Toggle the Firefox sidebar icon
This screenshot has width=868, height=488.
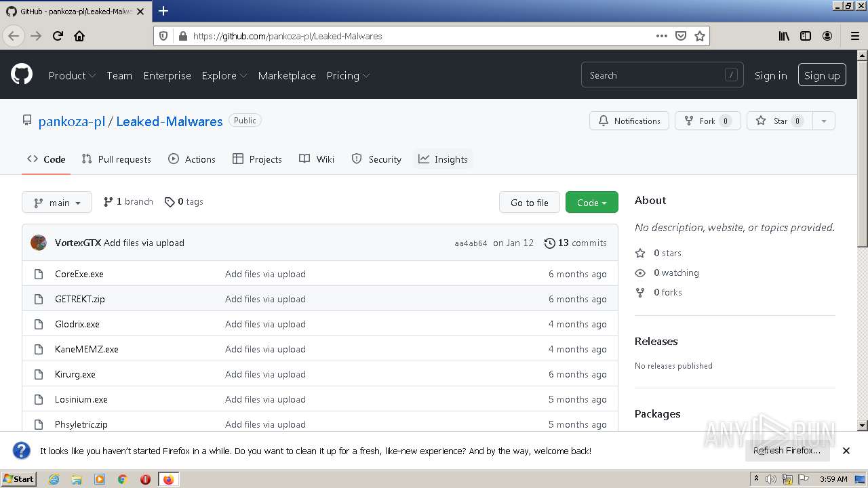point(806,36)
